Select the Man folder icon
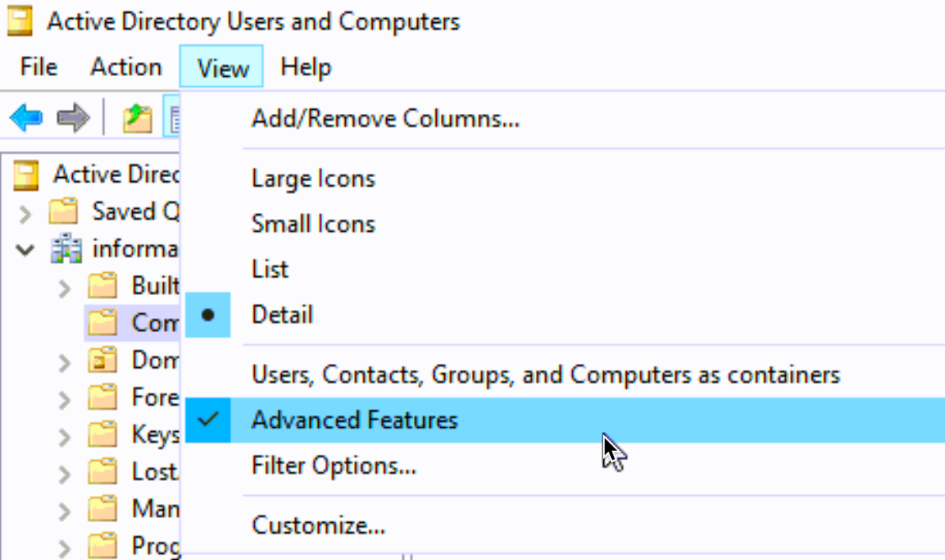This screenshot has height=560, width=945. [x=102, y=509]
